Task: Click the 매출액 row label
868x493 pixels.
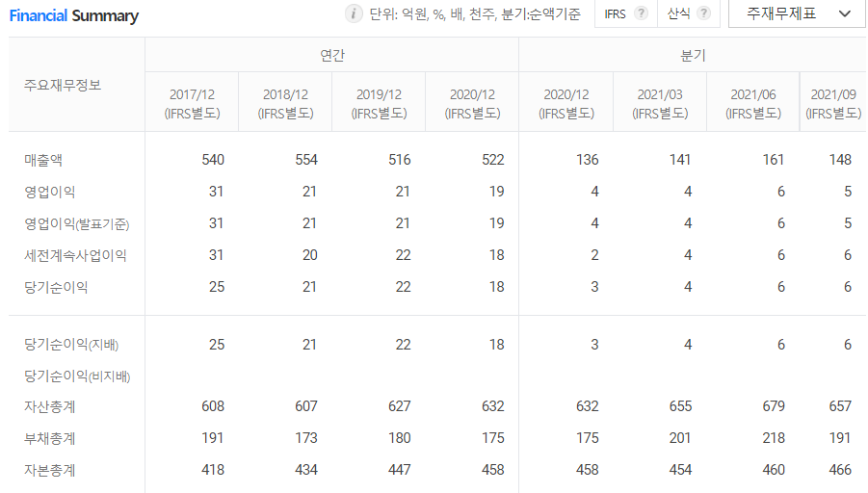Action: click(x=43, y=160)
